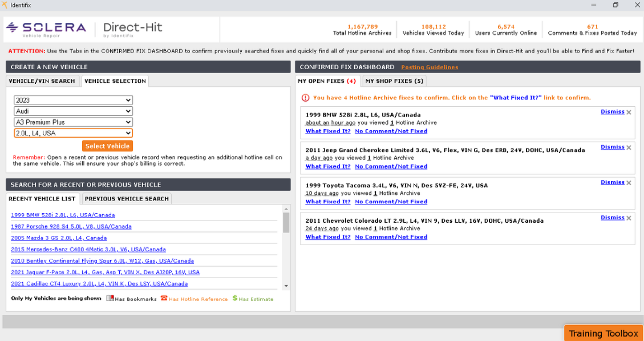Switch to the Vehicle/VIN Search tab

pyautogui.click(x=42, y=81)
